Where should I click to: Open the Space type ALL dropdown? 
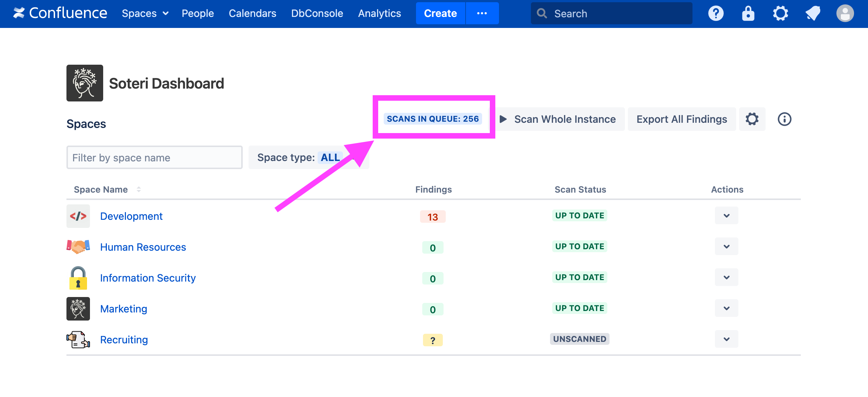308,158
